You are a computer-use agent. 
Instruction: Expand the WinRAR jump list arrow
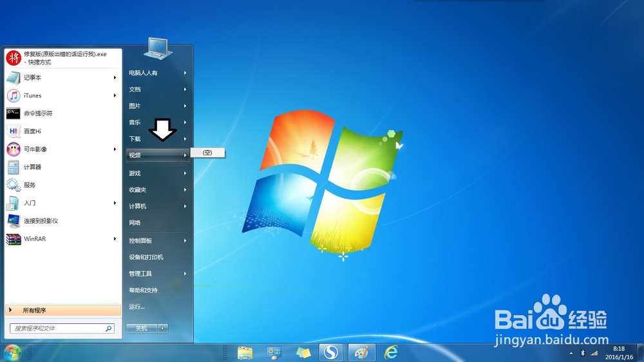click(115, 239)
